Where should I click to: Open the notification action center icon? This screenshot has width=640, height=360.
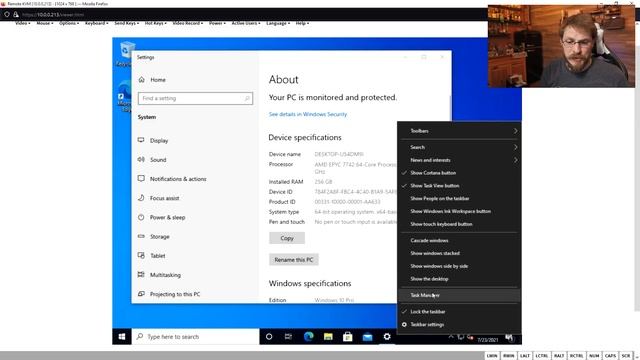click(509, 338)
